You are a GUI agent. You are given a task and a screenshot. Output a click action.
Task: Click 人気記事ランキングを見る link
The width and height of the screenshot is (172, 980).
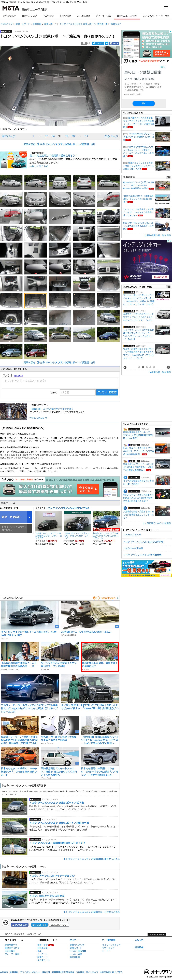[157, 523]
